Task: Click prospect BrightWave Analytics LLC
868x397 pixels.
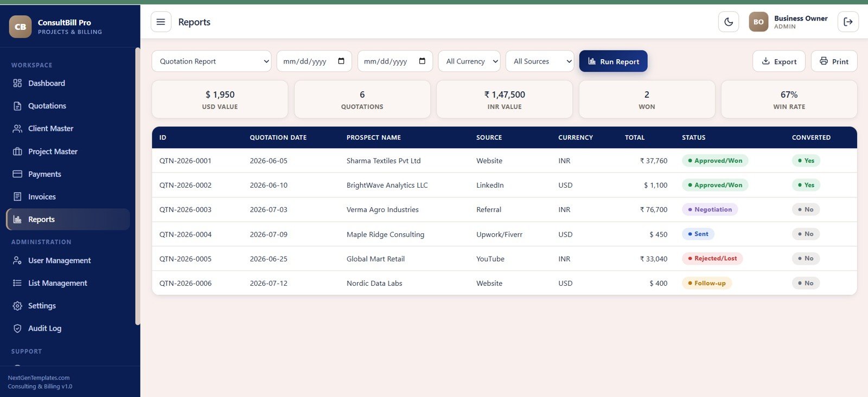Action: click(387, 185)
